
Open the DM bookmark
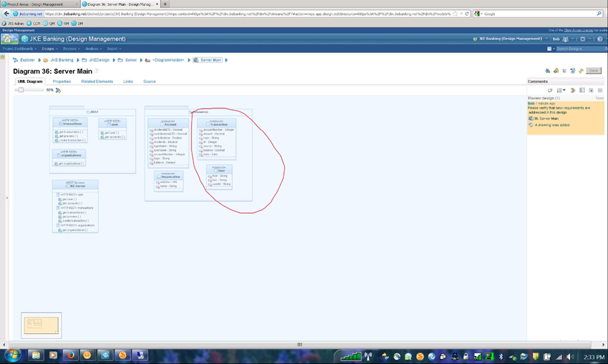point(77,24)
